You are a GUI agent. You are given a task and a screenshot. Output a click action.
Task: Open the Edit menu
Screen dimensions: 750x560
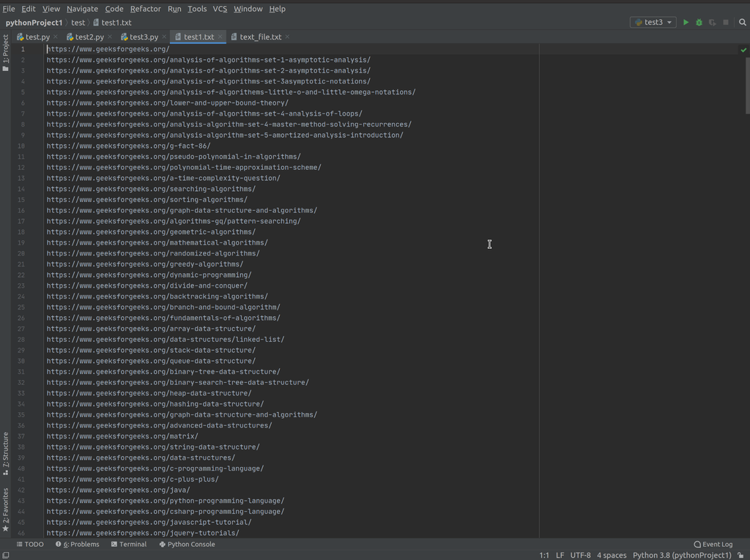29,9
